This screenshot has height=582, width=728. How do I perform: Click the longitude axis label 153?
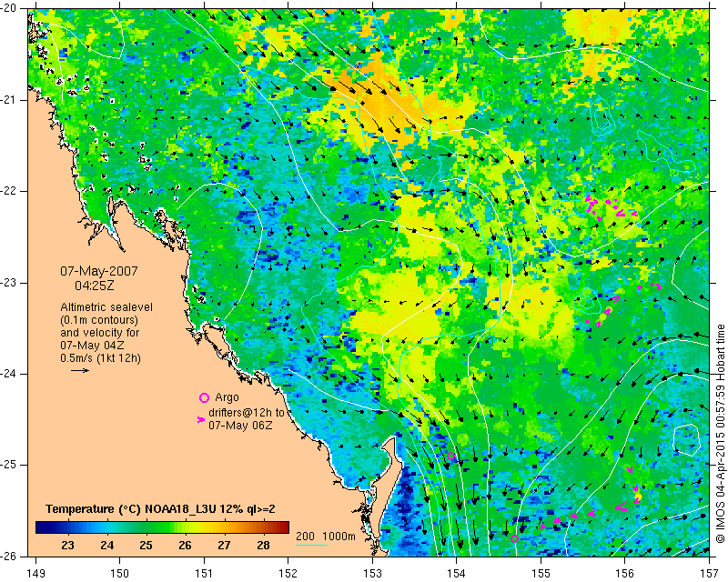point(372,574)
